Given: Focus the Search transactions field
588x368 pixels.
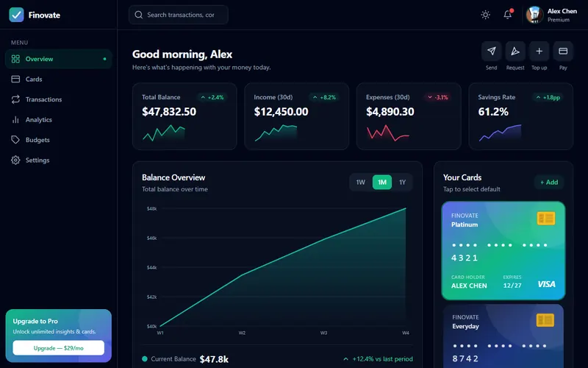Looking at the screenshot, I should 179,15.
